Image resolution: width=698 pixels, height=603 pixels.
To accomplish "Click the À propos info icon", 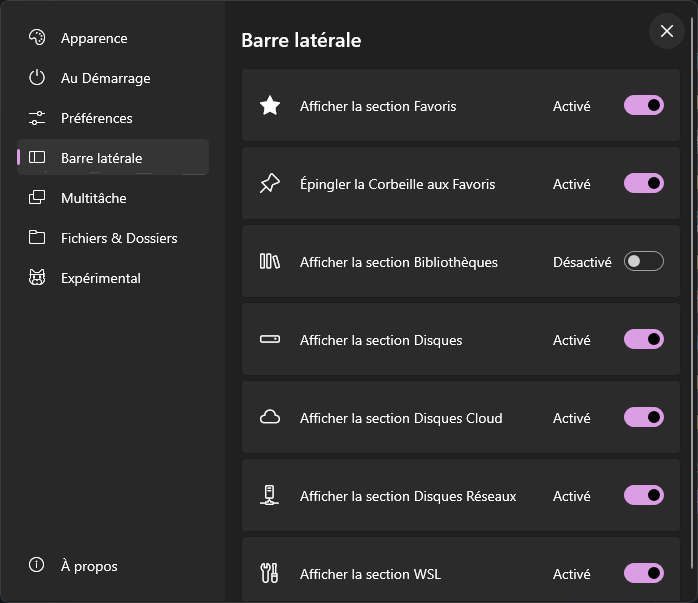I will click(37, 565).
